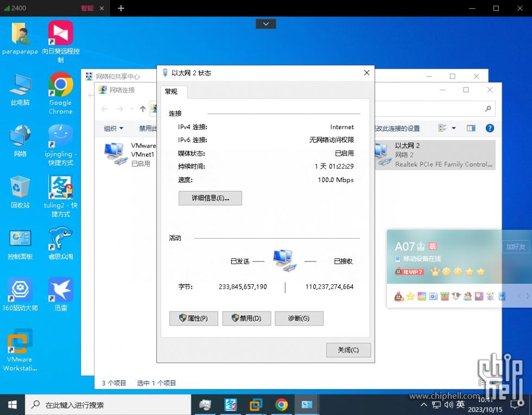Image resolution: width=532 pixels, height=415 pixels.
Task: Show hidden tray icons chevron
Action: point(424,405)
